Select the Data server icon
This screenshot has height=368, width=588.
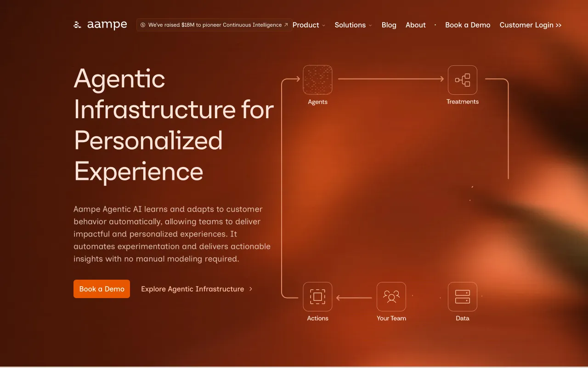[463, 297]
